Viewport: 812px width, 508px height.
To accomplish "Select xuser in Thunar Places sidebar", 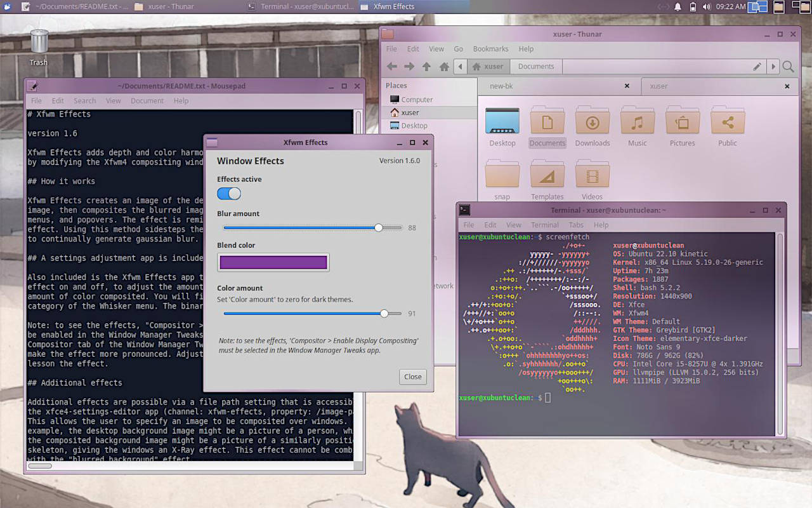I will coord(429,112).
